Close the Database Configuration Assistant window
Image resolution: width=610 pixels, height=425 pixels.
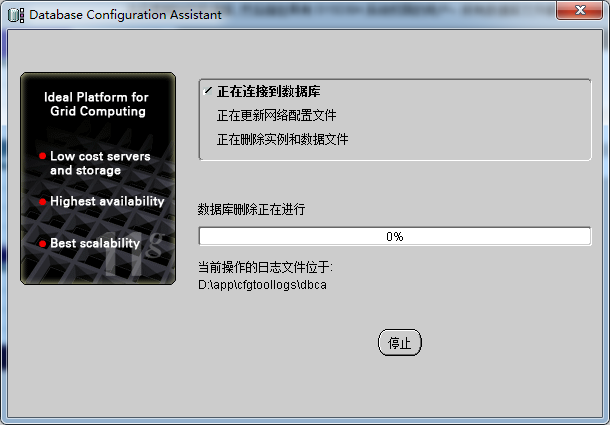click(x=579, y=10)
